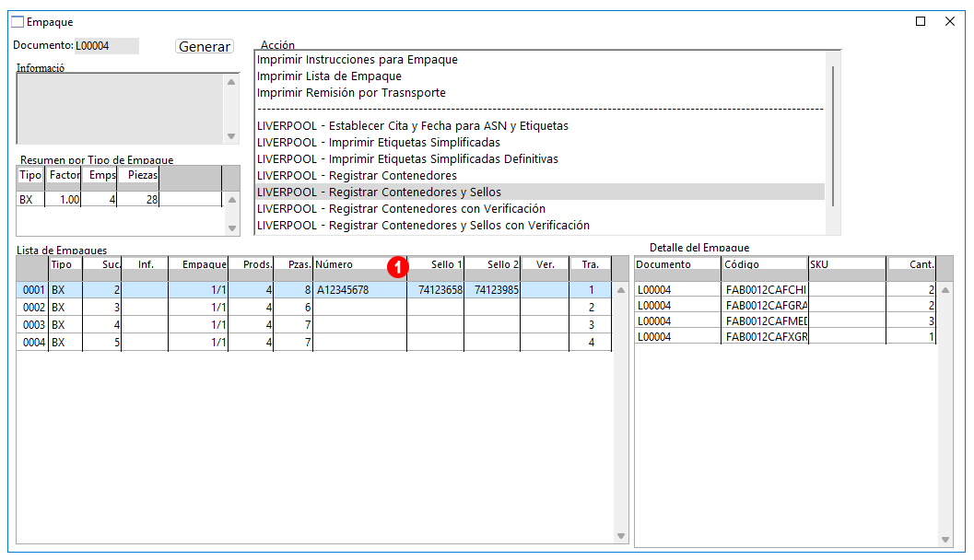Click the Acción list scrollbar

(x=832, y=136)
